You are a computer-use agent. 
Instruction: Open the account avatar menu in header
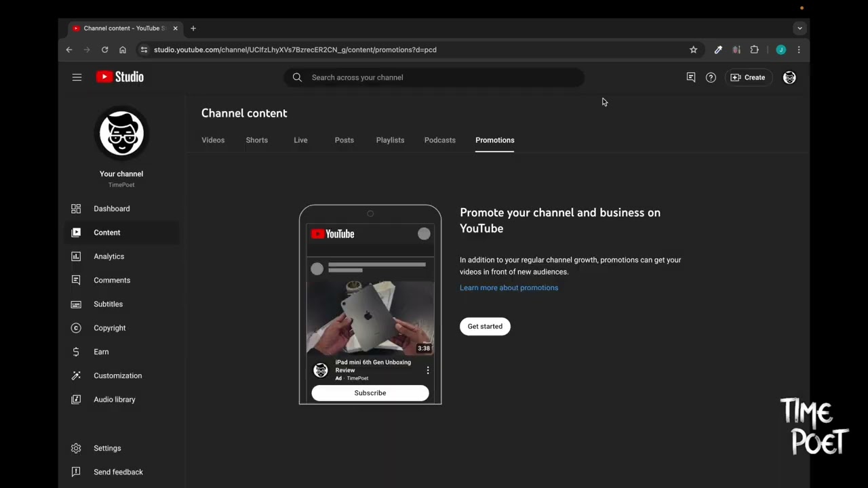pos(789,77)
